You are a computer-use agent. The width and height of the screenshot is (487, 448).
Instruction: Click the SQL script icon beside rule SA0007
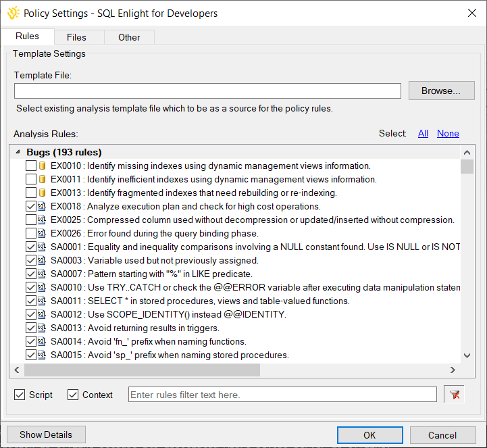(x=42, y=274)
